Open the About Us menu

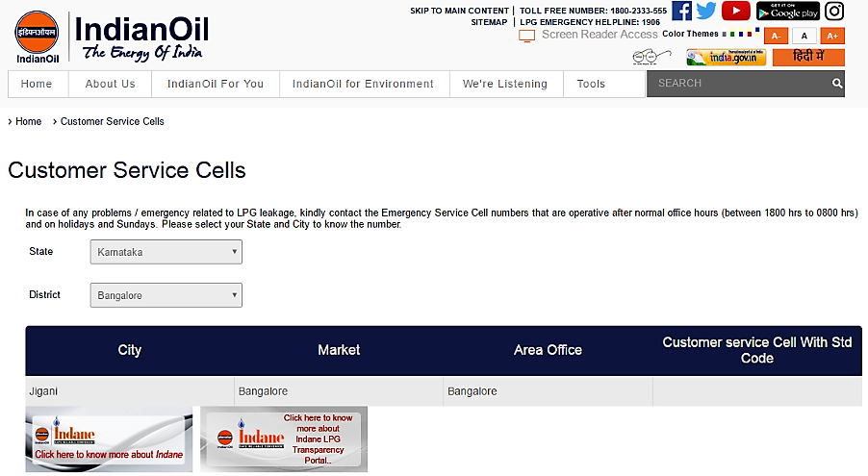(x=110, y=84)
